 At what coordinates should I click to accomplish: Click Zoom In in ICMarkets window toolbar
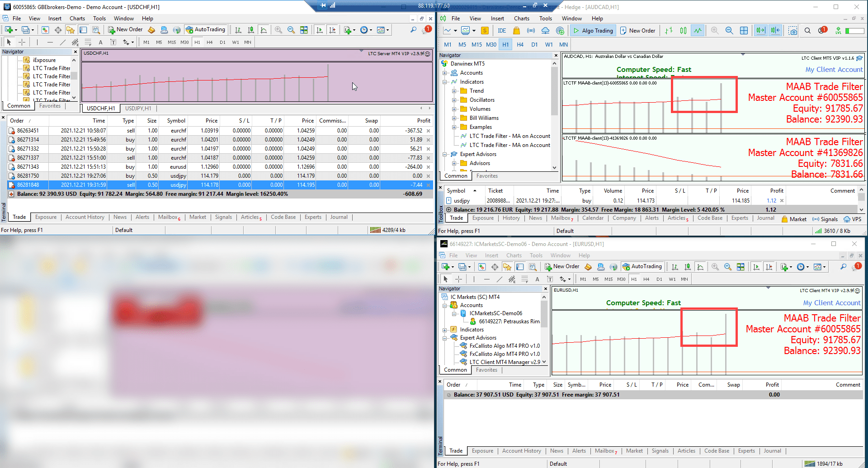715,267
